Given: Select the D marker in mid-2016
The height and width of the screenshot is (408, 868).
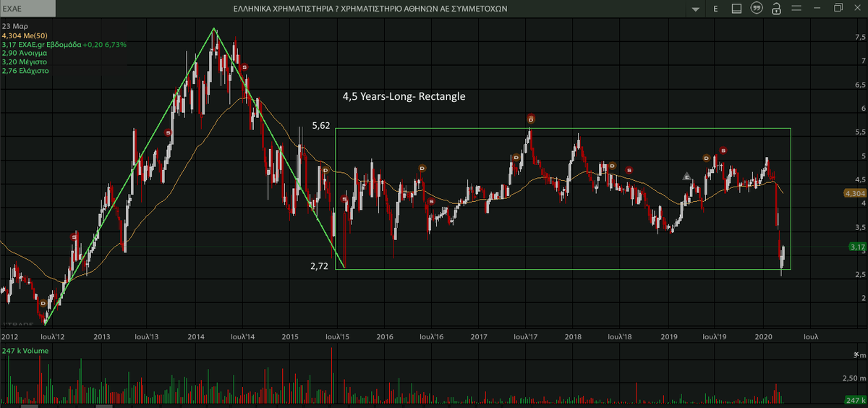Looking at the screenshot, I should pos(422,168).
